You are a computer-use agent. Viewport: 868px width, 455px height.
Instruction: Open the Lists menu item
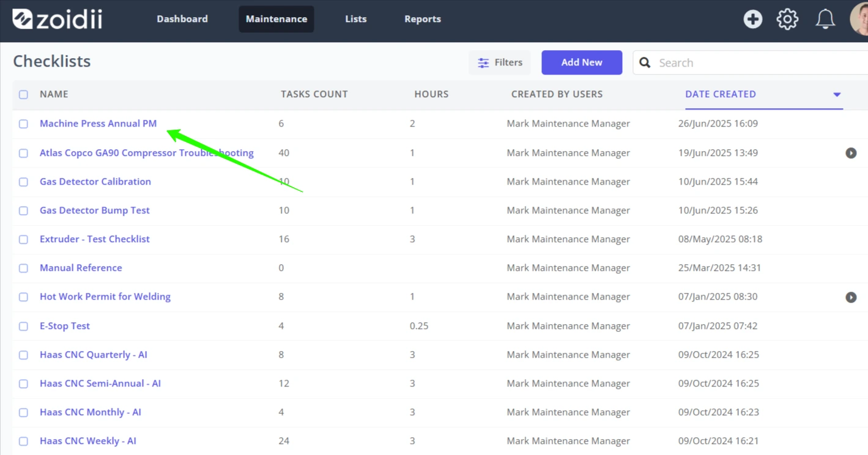point(356,19)
